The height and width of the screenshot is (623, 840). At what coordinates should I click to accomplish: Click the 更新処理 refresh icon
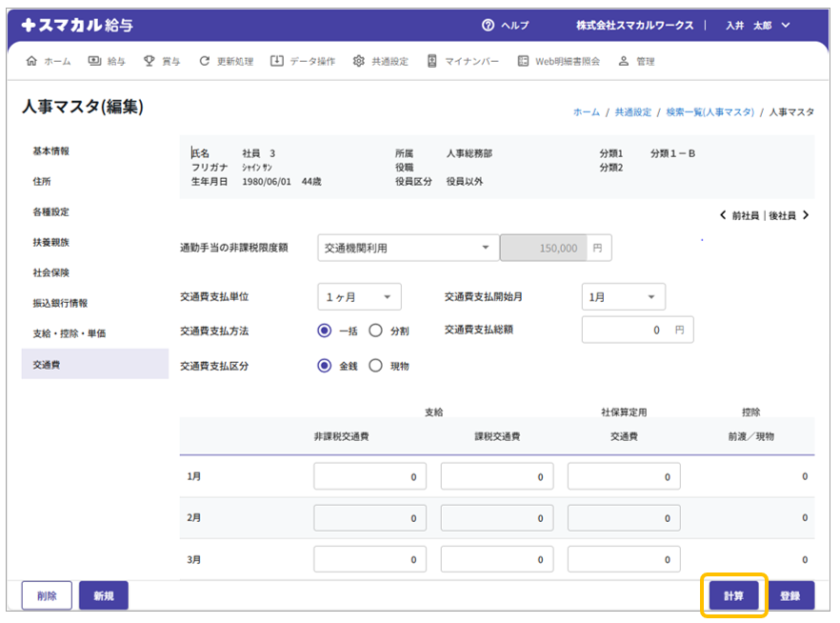pos(204,61)
